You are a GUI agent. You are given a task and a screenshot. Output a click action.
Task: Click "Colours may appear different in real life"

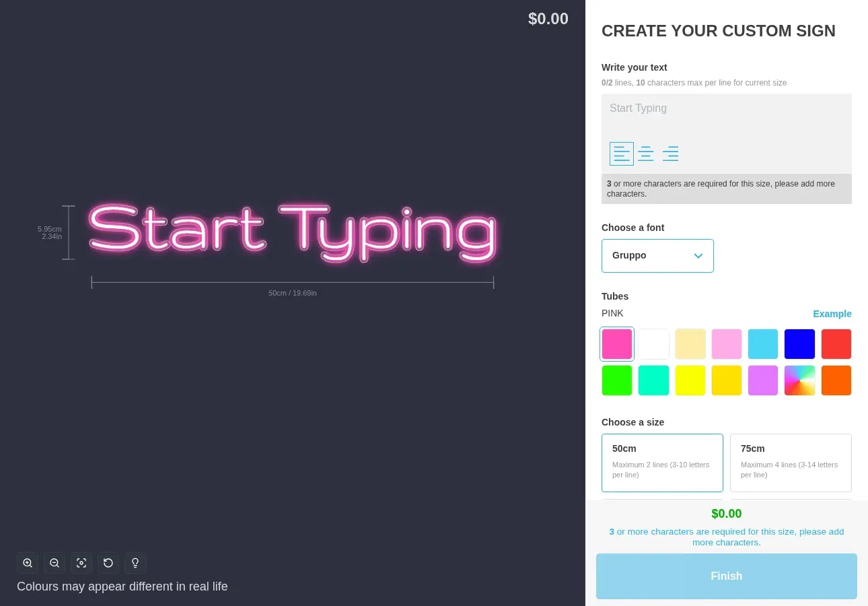(x=122, y=586)
